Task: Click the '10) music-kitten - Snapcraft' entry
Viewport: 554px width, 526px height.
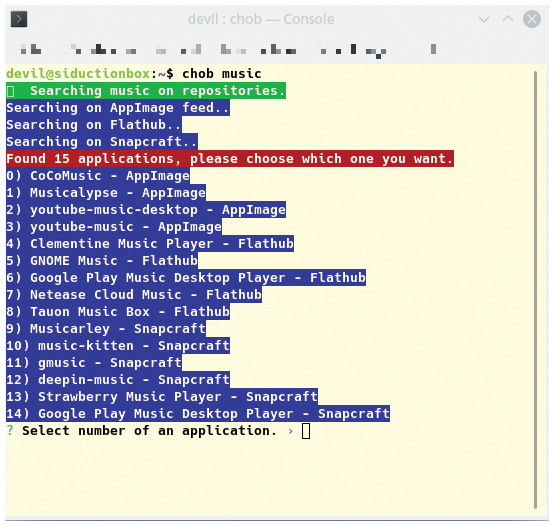Action: click(x=118, y=345)
